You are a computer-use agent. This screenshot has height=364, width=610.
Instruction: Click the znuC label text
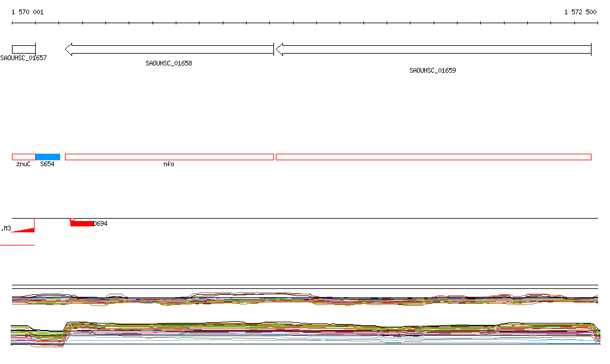(23, 164)
